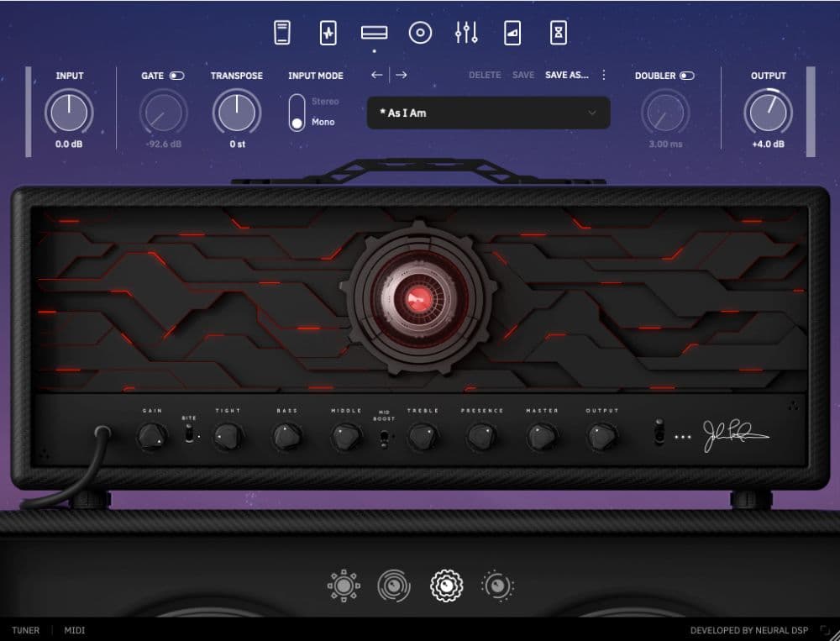840x641 pixels.
Task: Click the amp Presence knob
Action: [x=481, y=436]
